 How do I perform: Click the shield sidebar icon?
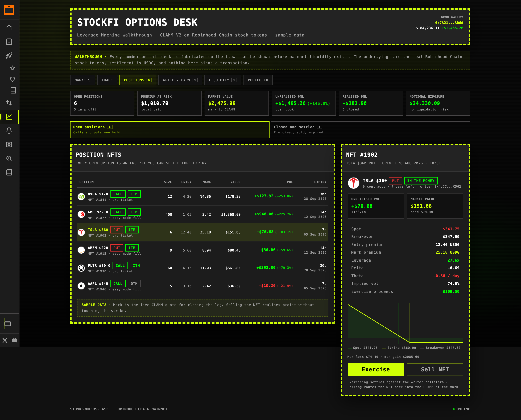tap(13, 79)
